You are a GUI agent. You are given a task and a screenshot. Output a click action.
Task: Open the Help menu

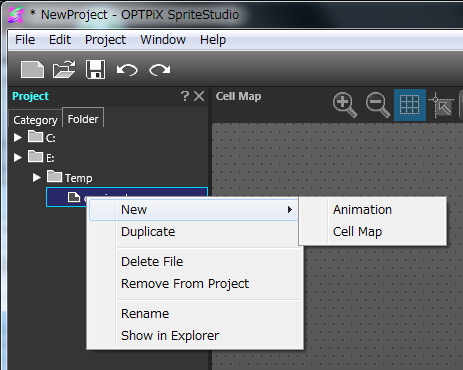click(213, 40)
